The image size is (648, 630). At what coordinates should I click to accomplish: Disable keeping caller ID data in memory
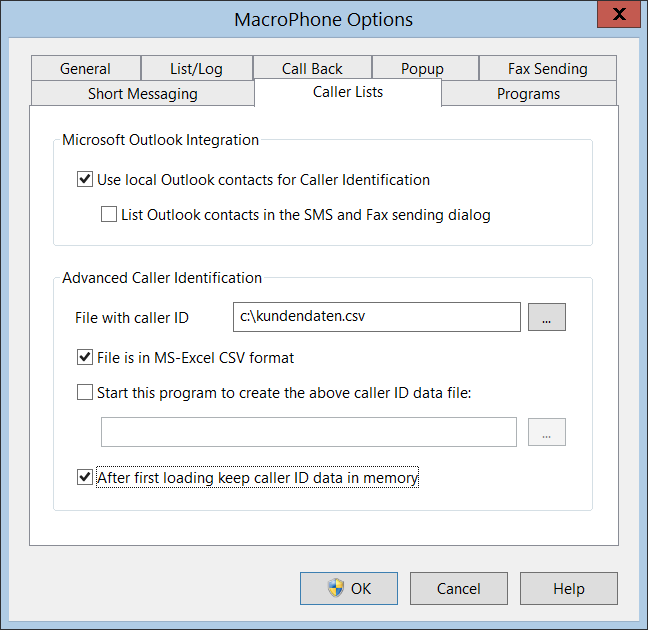click(x=85, y=478)
